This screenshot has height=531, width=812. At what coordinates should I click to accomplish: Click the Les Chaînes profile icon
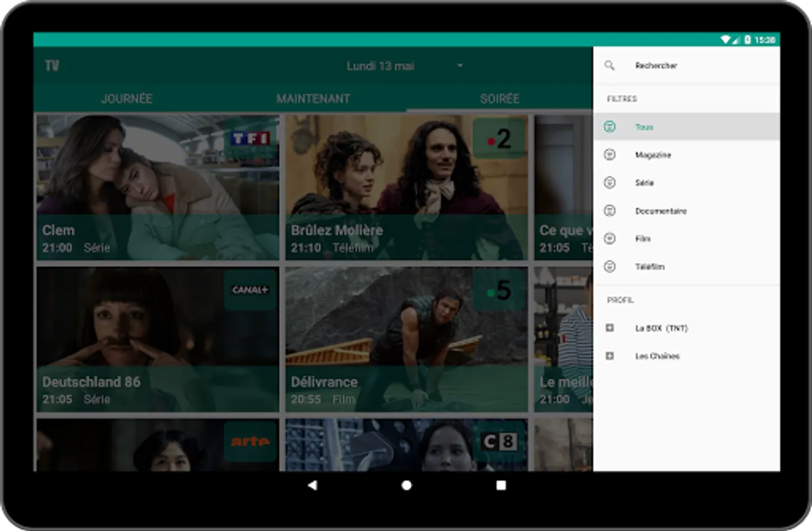click(610, 356)
